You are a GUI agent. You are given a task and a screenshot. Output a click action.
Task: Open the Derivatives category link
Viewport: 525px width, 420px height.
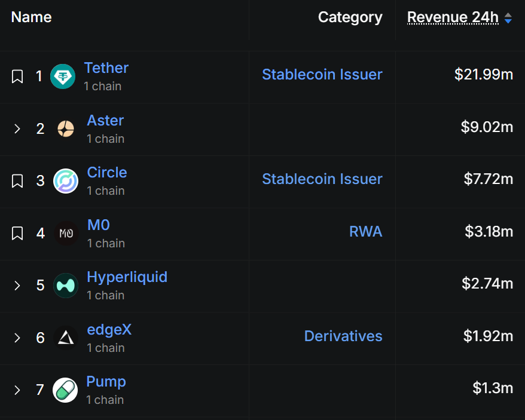[x=343, y=336]
